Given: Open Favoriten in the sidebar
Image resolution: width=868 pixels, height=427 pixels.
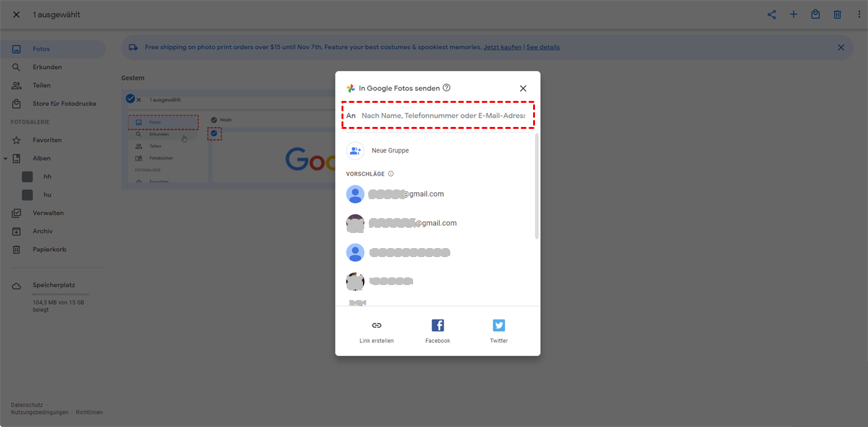Looking at the screenshot, I should coord(47,140).
